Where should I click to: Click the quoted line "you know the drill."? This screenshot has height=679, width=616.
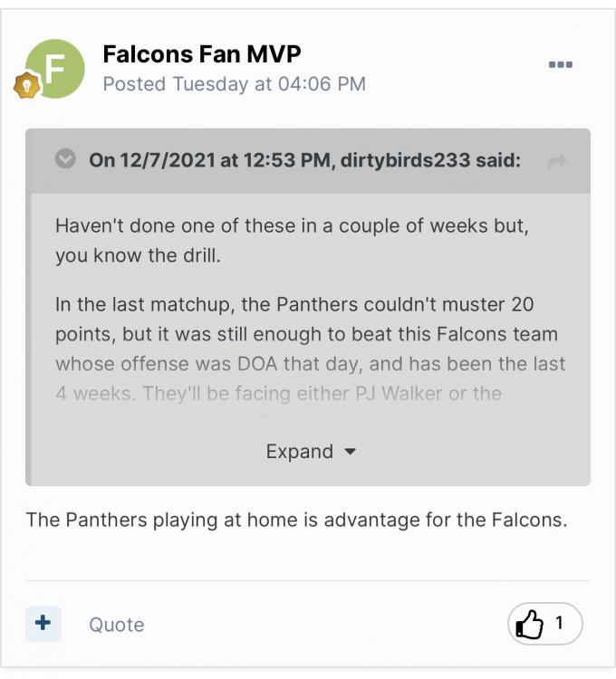click(138, 255)
